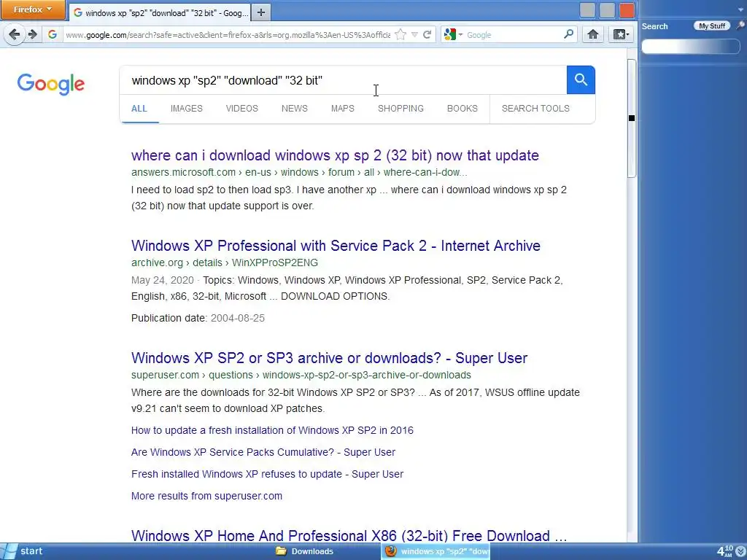Switch to the BOOKS tab

pos(462,109)
